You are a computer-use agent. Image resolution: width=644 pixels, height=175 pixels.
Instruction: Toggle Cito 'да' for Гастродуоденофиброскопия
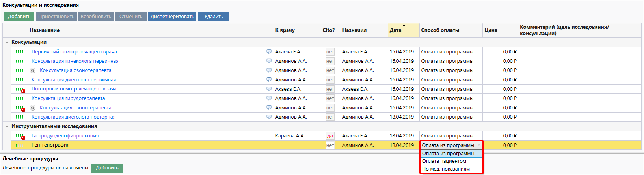[x=330, y=136]
